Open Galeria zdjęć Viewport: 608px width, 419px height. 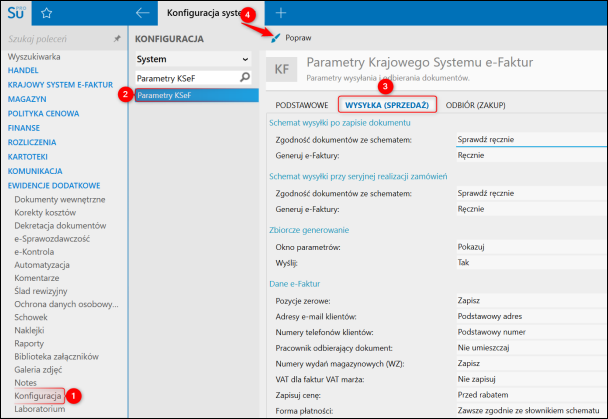(38, 370)
